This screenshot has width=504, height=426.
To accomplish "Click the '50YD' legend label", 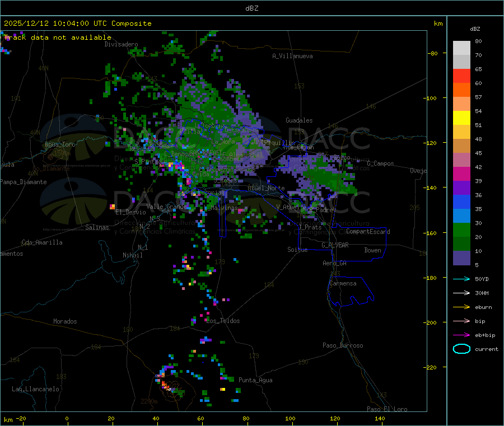I will click(x=482, y=279).
